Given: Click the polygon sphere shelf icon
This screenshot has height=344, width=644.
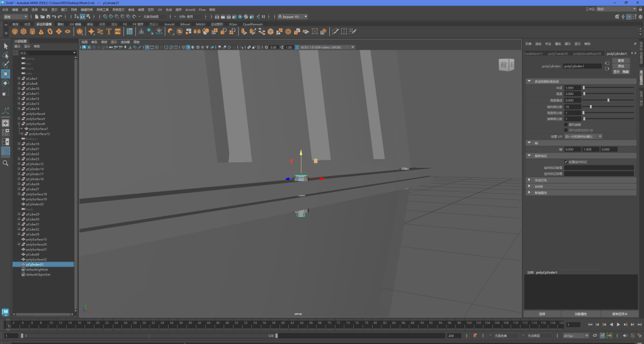Looking at the screenshot, I should coord(14,31).
